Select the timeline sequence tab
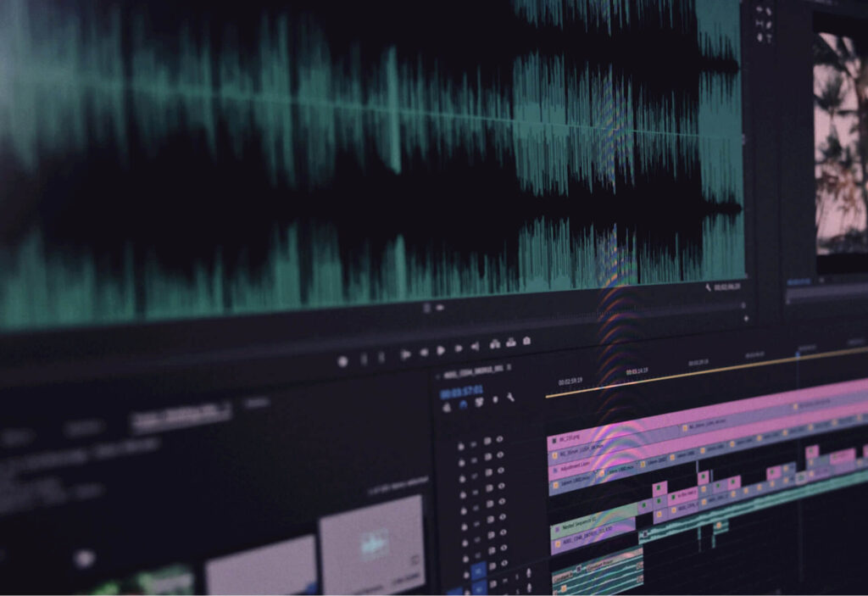This screenshot has height=596, width=868. coord(475,371)
